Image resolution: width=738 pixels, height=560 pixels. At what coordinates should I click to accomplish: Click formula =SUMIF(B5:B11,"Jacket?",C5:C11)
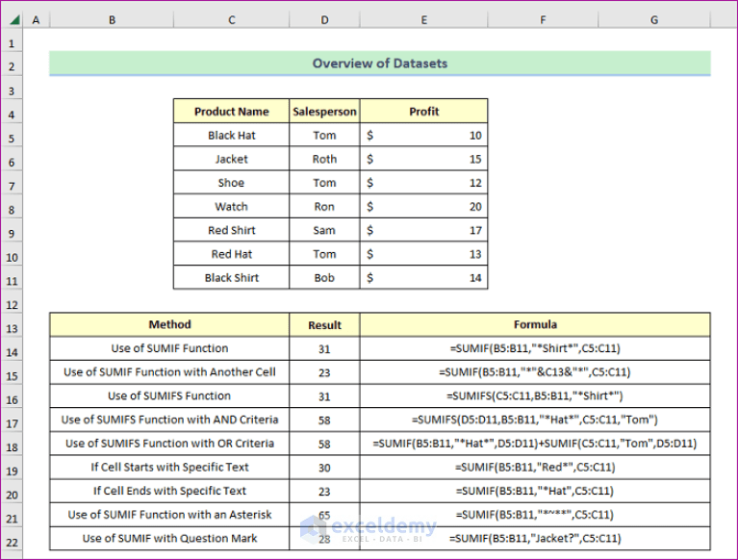coord(535,539)
